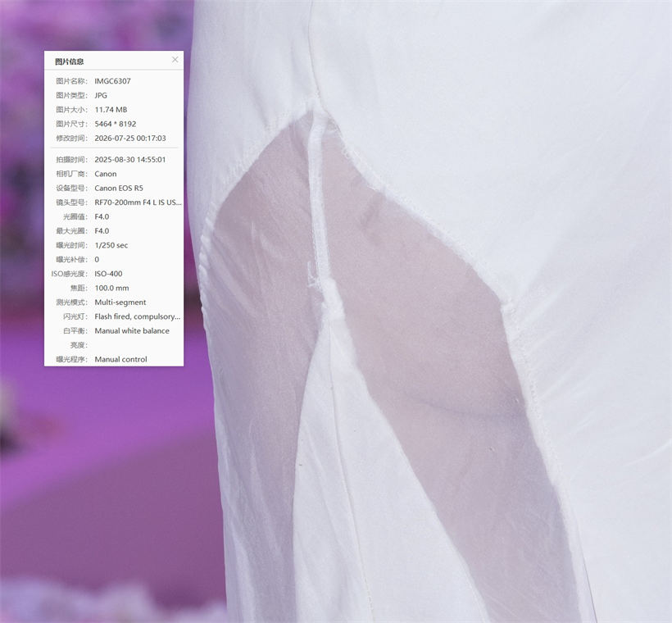
Task: Click the capture time 2025-08-30 14:55:01
Action: 129,160
